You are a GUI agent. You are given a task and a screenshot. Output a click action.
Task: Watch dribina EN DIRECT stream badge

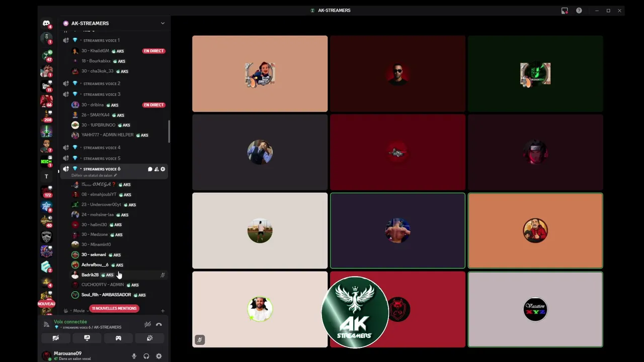pos(153,105)
